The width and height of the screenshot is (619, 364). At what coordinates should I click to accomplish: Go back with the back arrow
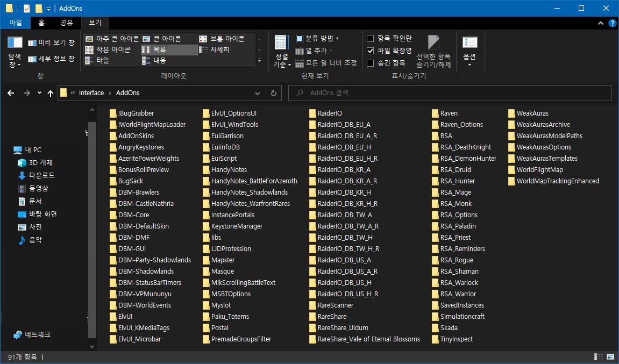tap(11, 93)
